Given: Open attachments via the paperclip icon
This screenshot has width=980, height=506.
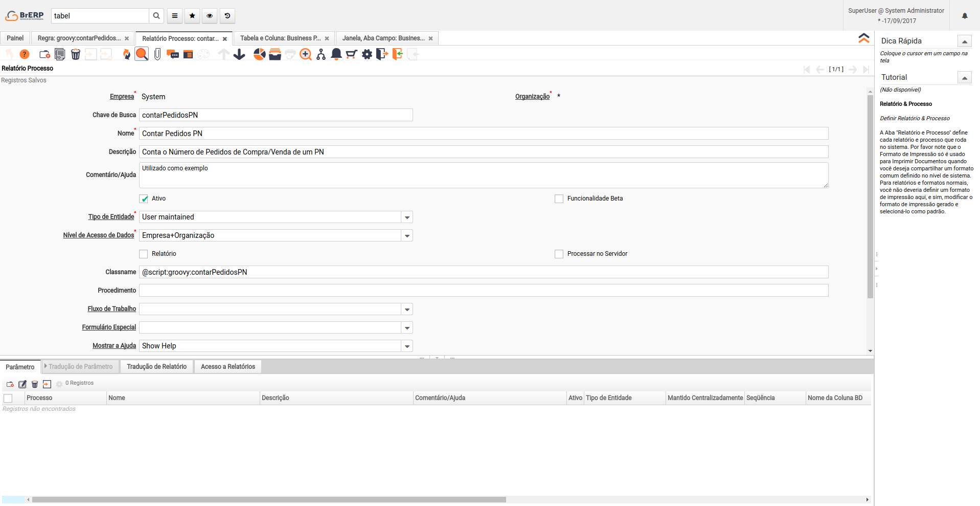Looking at the screenshot, I should (x=157, y=54).
